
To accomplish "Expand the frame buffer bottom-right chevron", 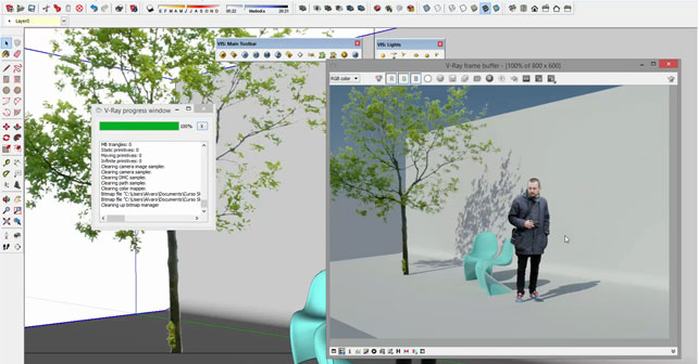I will click(673, 351).
